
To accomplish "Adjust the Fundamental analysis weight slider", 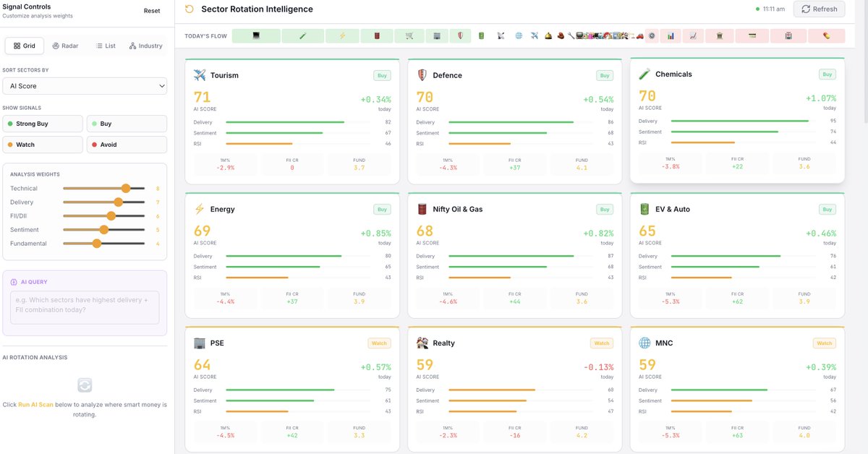I will [104, 244].
